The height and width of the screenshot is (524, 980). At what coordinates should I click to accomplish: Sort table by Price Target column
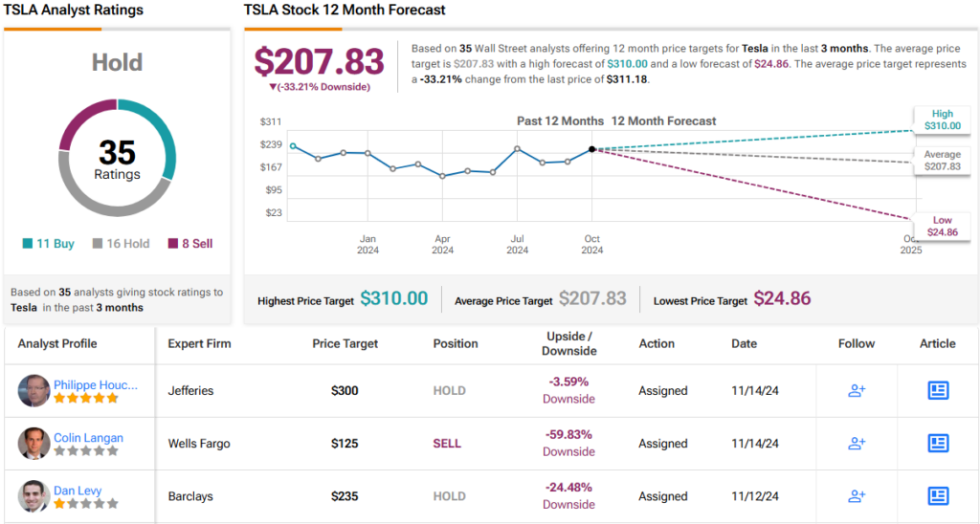tap(345, 343)
